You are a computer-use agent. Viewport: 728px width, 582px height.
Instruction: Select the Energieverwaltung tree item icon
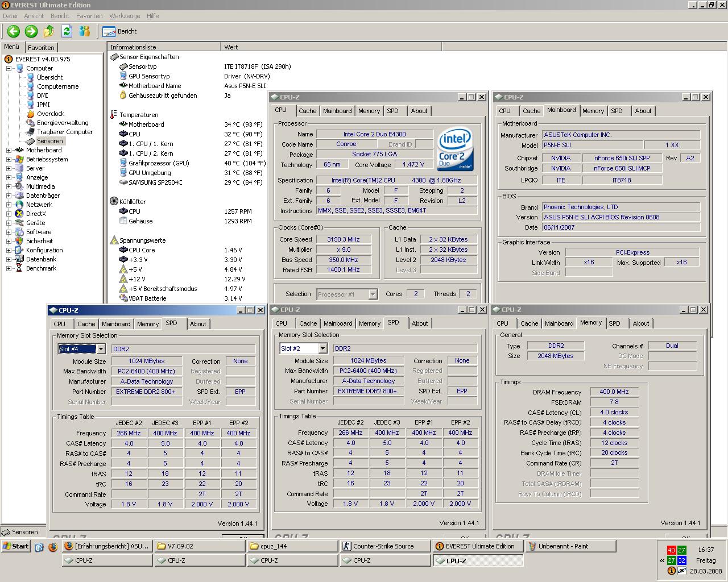31,123
